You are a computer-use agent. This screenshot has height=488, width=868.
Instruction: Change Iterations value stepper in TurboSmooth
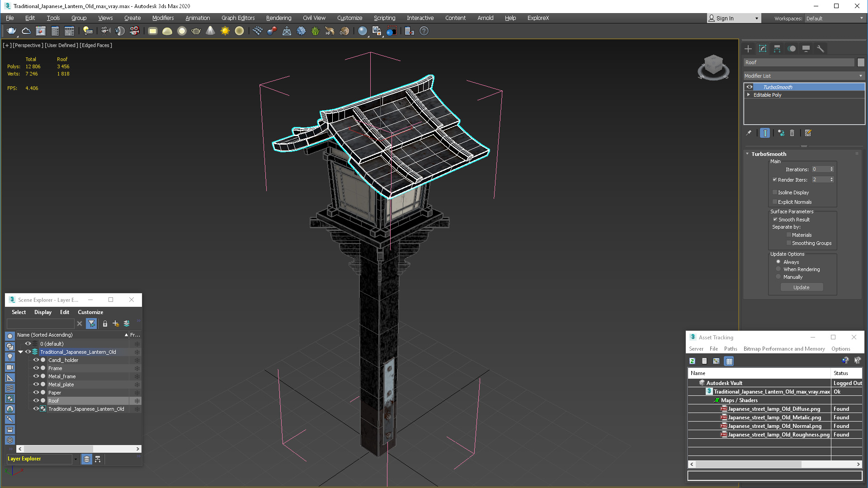coord(832,169)
